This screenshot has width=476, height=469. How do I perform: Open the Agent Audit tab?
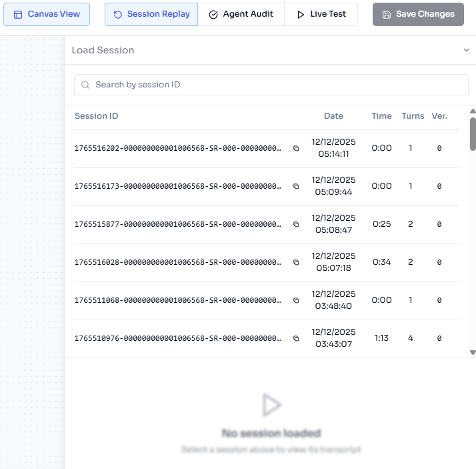pos(241,14)
